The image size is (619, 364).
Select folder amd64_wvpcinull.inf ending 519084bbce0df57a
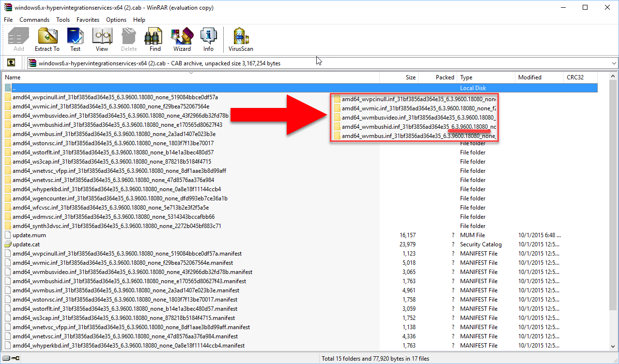point(115,97)
